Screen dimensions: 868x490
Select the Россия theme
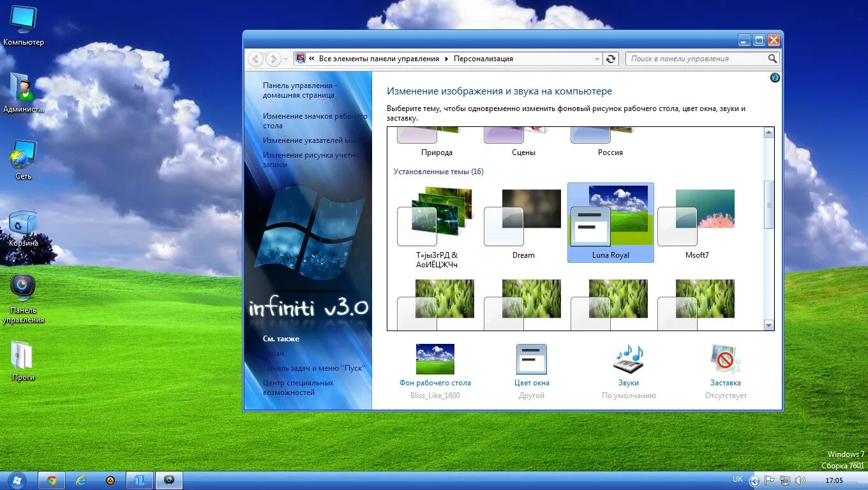click(610, 143)
